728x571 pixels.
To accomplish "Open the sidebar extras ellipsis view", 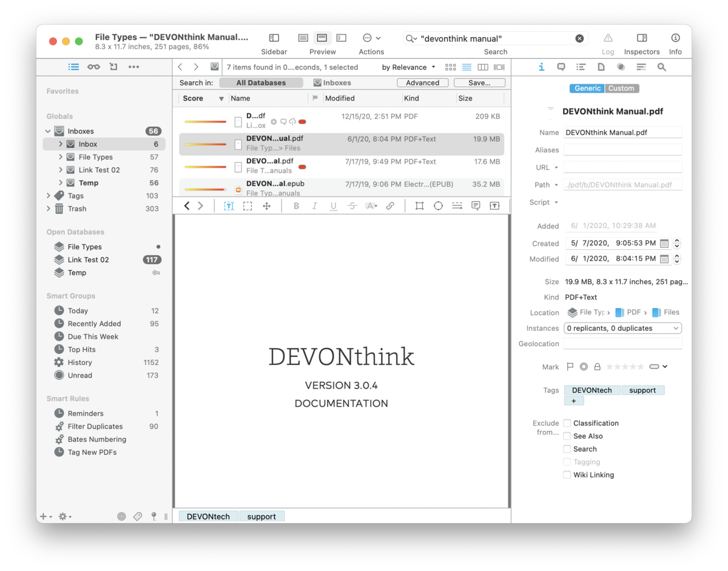I will [x=134, y=67].
